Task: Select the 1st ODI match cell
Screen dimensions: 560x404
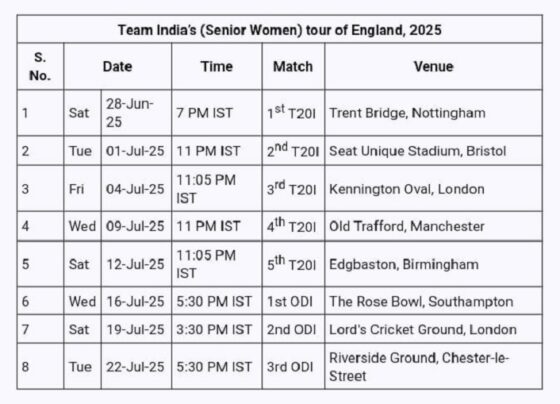Action: (293, 301)
